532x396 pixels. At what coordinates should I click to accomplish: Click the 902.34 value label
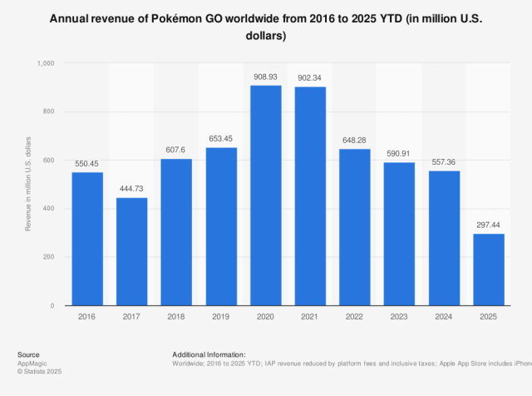point(309,78)
